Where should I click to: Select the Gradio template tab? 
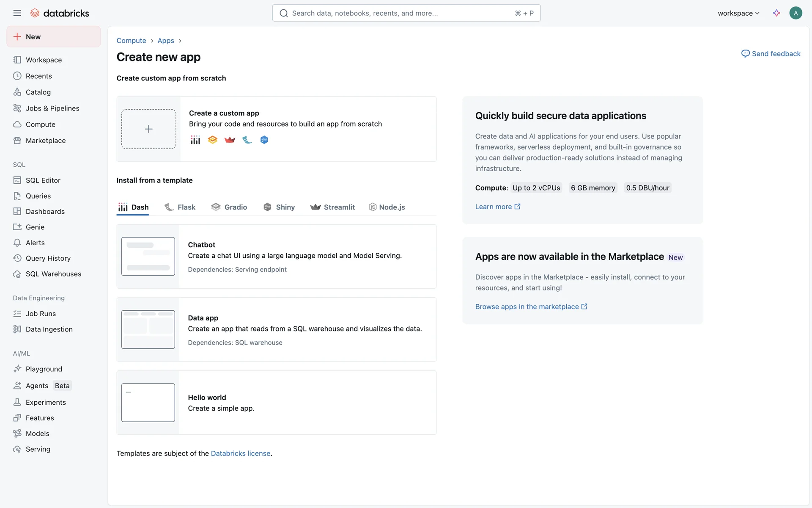coord(229,207)
